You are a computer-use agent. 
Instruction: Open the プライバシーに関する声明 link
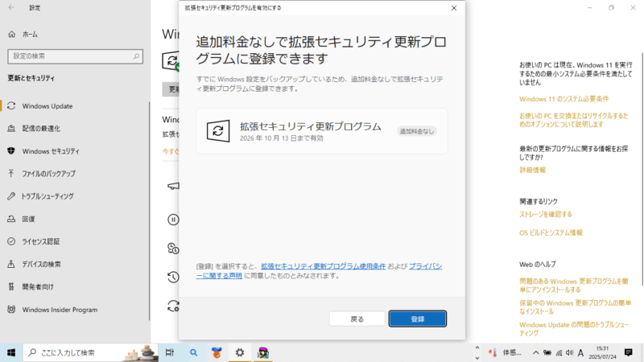tap(319, 271)
